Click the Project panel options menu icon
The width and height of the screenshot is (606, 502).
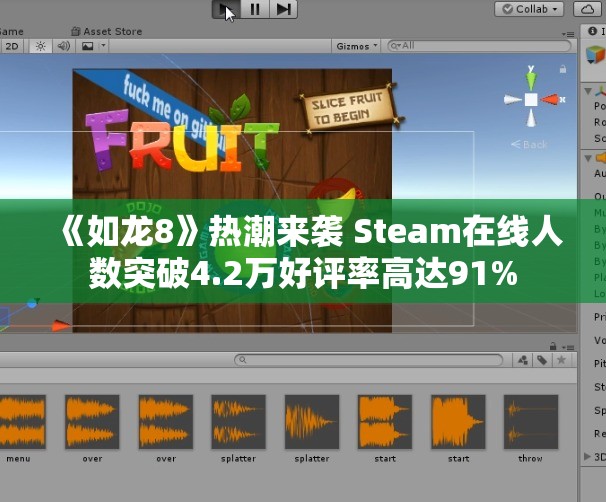(568, 347)
